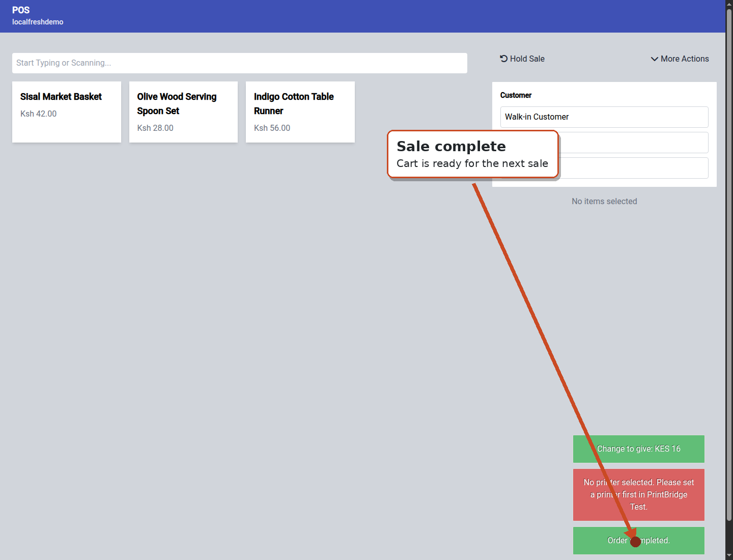This screenshot has height=560, width=733.
Task: Dismiss the No printer selected error alert
Action: (x=639, y=495)
